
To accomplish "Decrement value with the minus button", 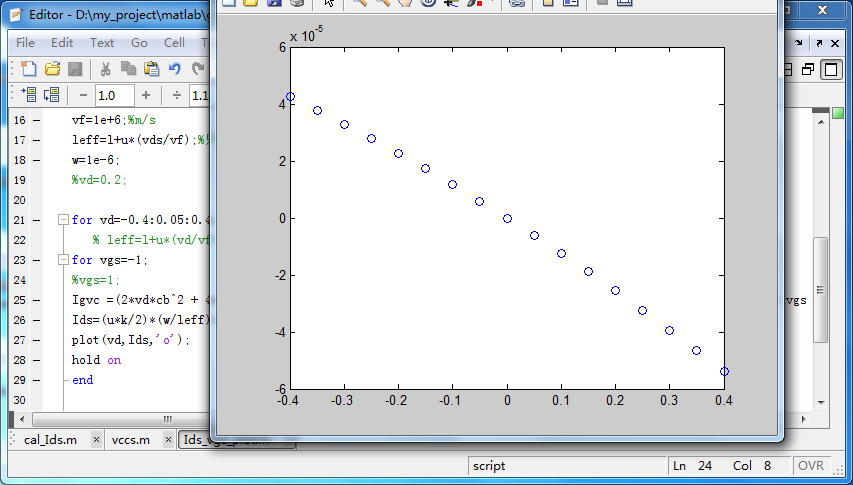I will coord(83,96).
